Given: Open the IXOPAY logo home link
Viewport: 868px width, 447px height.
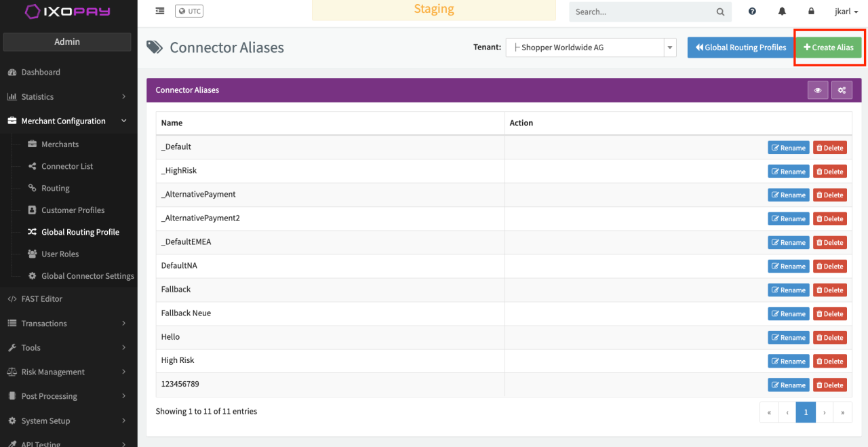Looking at the screenshot, I should [x=67, y=12].
